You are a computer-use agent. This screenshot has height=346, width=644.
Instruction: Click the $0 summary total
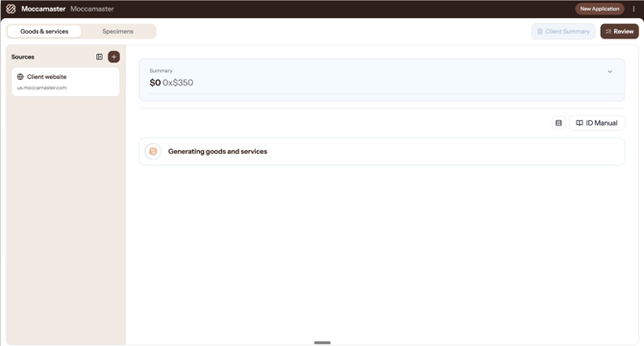click(155, 83)
